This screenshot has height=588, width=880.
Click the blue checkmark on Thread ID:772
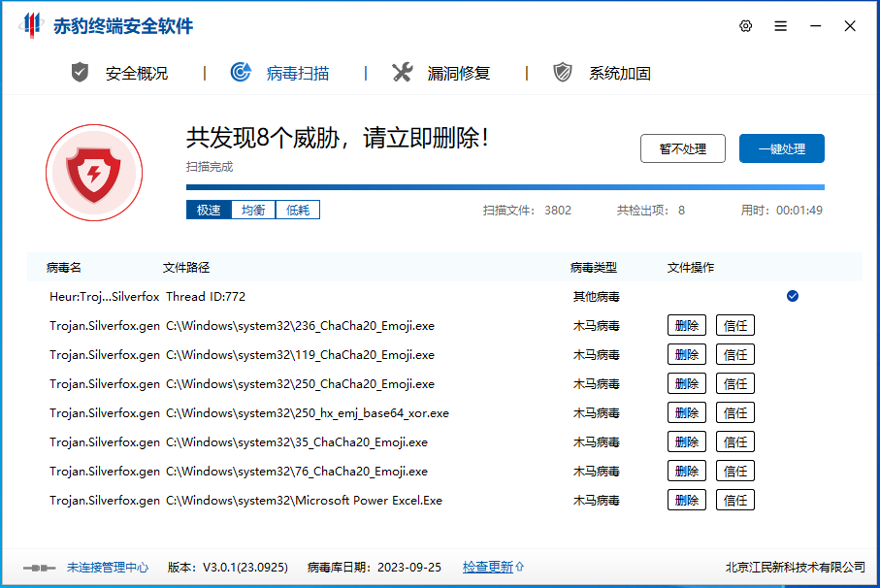pyautogui.click(x=793, y=296)
